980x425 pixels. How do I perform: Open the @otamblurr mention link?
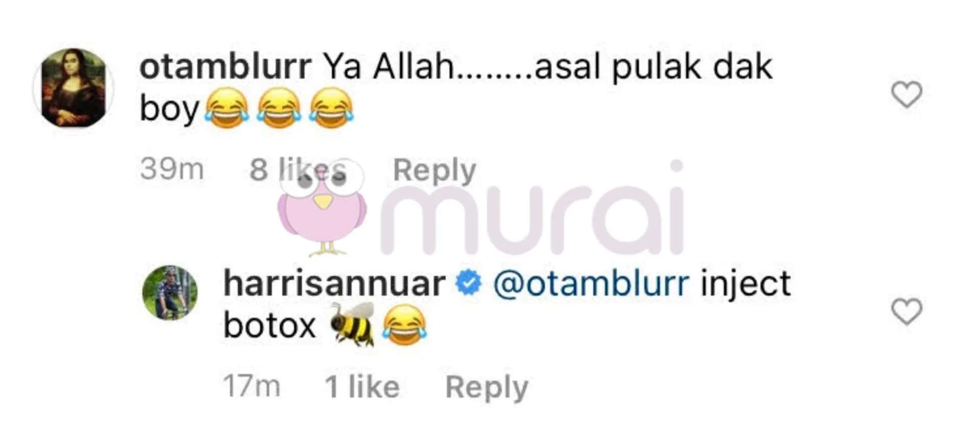coord(591,284)
